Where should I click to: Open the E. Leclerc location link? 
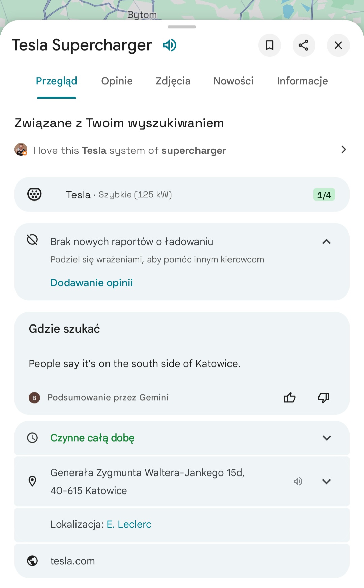coord(129,524)
